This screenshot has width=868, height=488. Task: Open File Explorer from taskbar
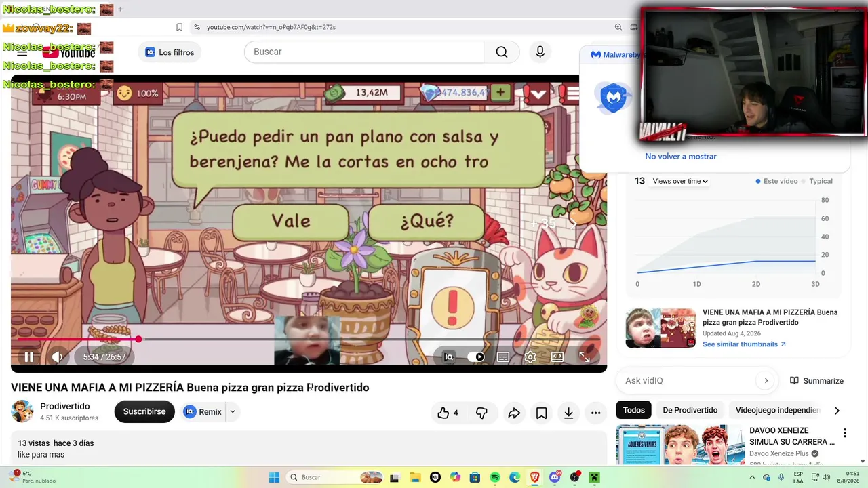(415, 477)
